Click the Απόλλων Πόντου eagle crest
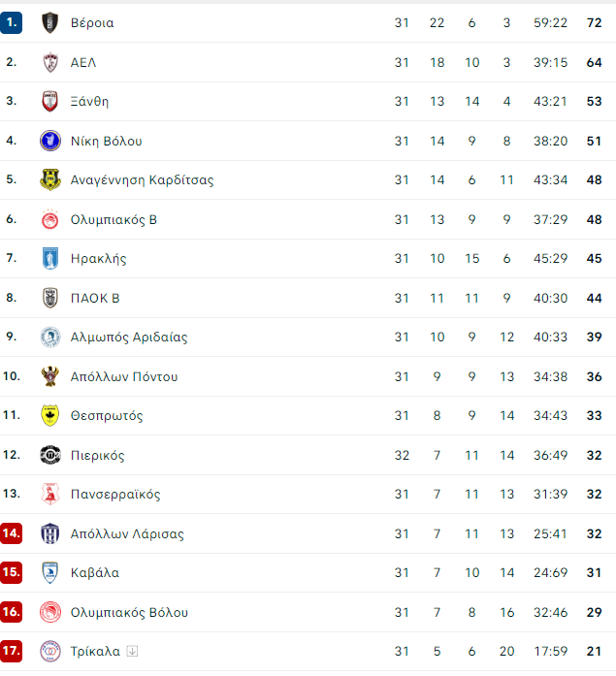The image size is (616, 676). [x=50, y=376]
